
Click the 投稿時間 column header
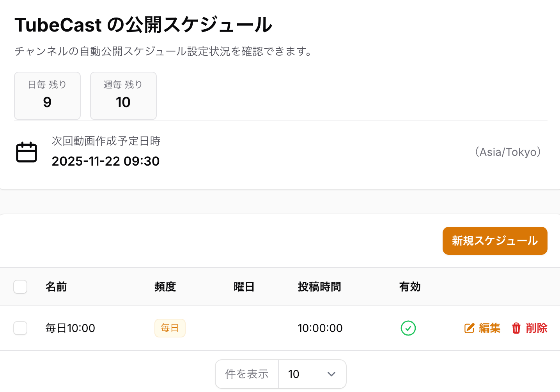click(319, 287)
